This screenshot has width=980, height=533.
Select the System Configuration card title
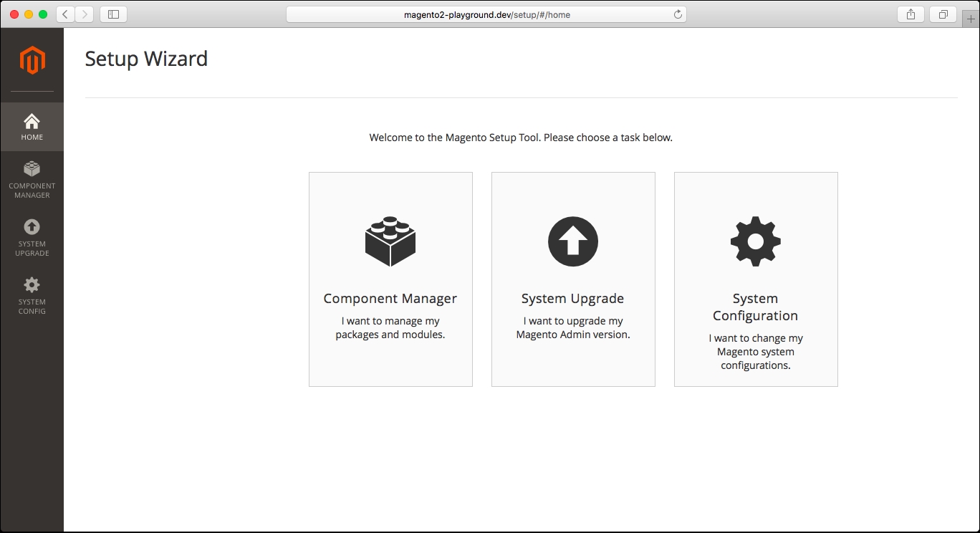(756, 307)
